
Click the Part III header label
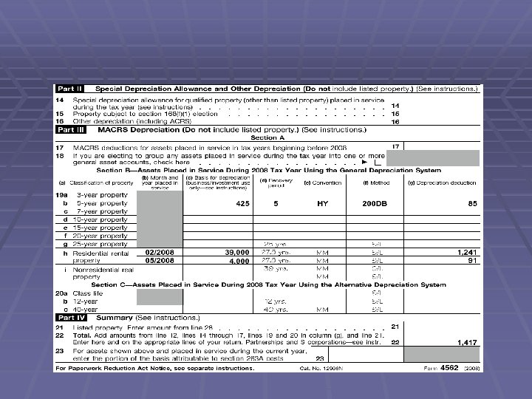click(x=71, y=129)
